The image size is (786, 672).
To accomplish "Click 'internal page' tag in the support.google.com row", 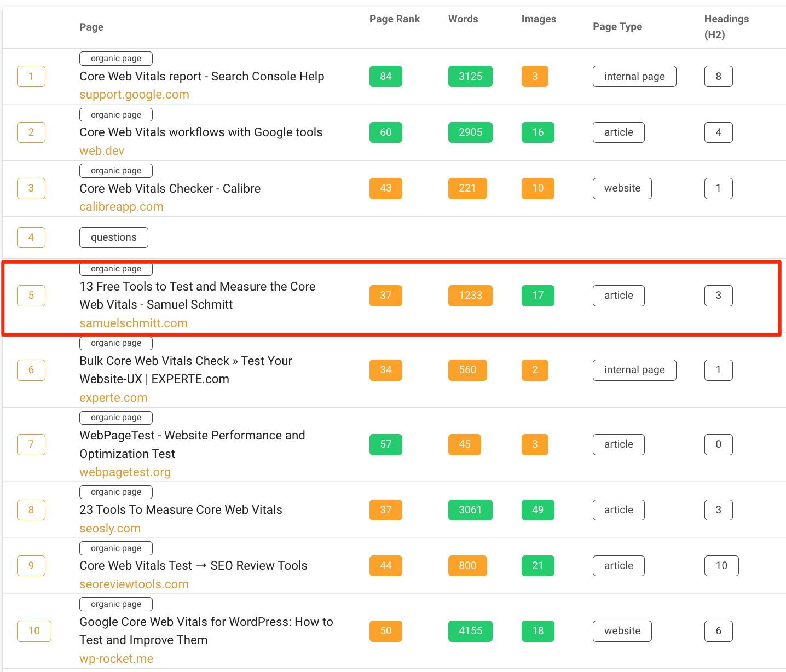I will coord(634,77).
